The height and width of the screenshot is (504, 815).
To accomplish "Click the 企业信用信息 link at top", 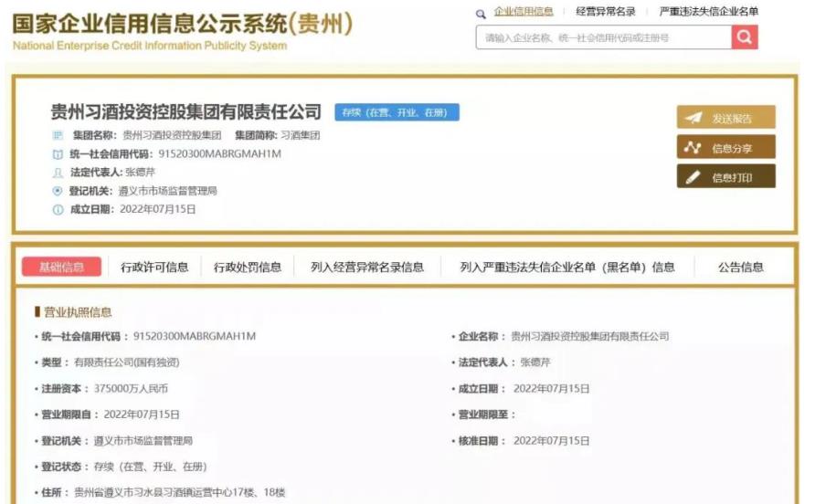I will pyautogui.click(x=524, y=12).
